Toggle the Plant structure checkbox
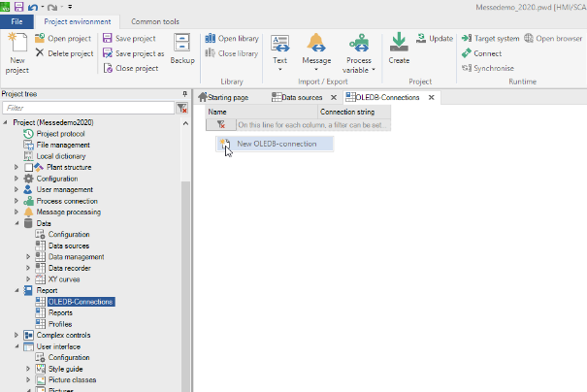Image resolution: width=587 pixels, height=392 pixels. (x=28, y=167)
